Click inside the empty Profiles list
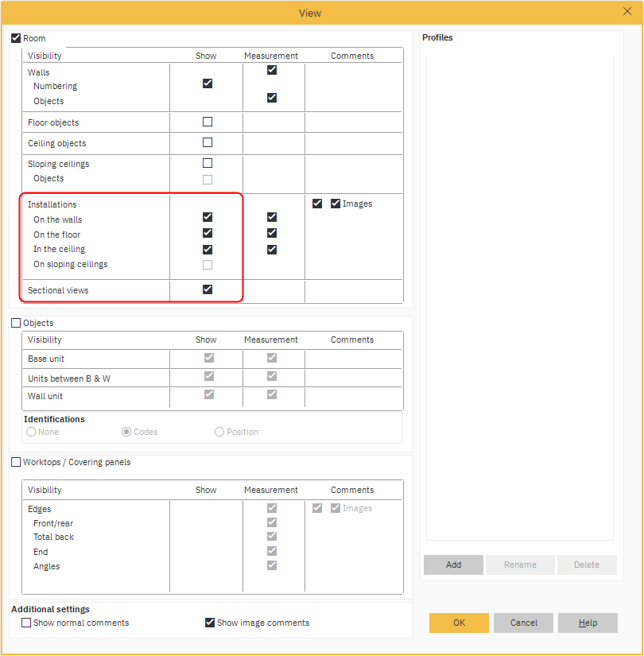This screenshot has height=656, width=644. click(519, 294)
